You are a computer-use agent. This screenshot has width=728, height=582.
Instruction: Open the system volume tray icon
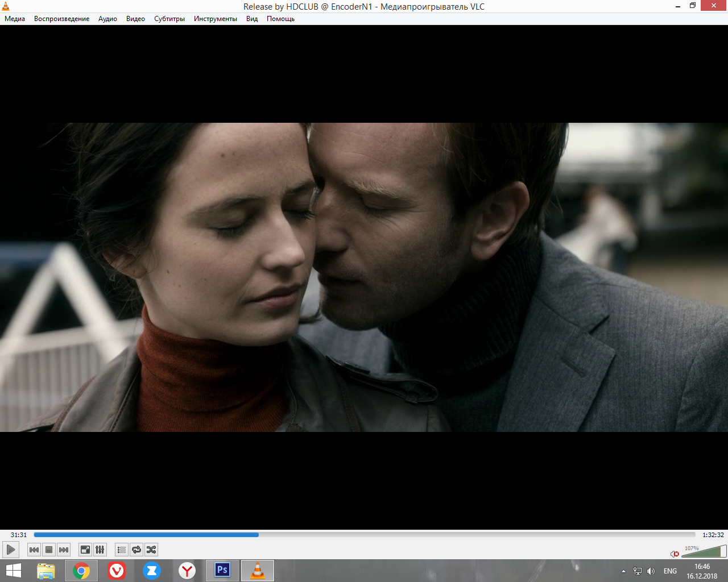[651, 571]
